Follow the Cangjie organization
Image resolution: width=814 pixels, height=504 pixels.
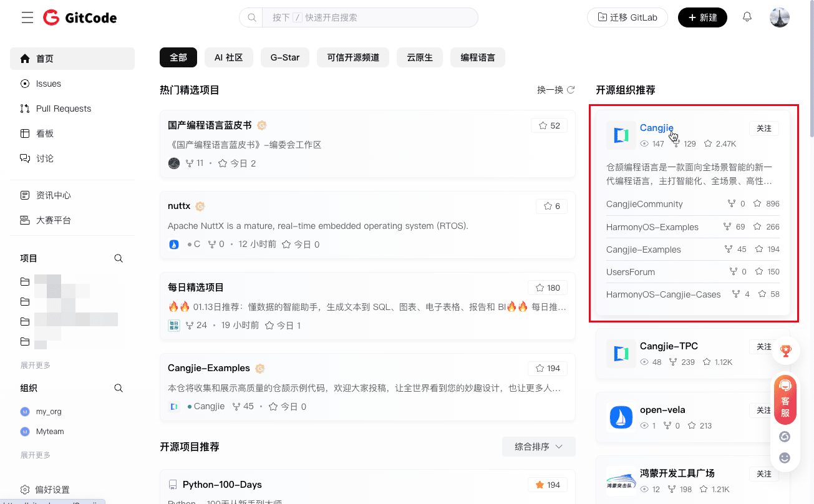[763, 128]
